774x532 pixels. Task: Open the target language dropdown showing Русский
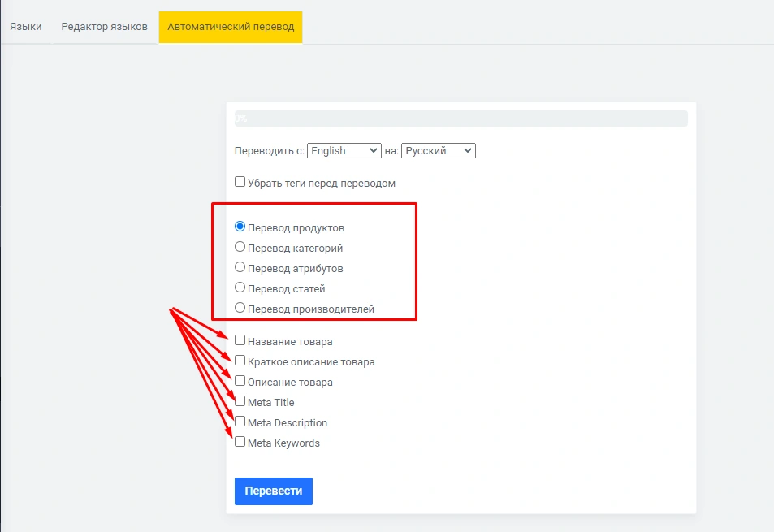tap(438, 150)
